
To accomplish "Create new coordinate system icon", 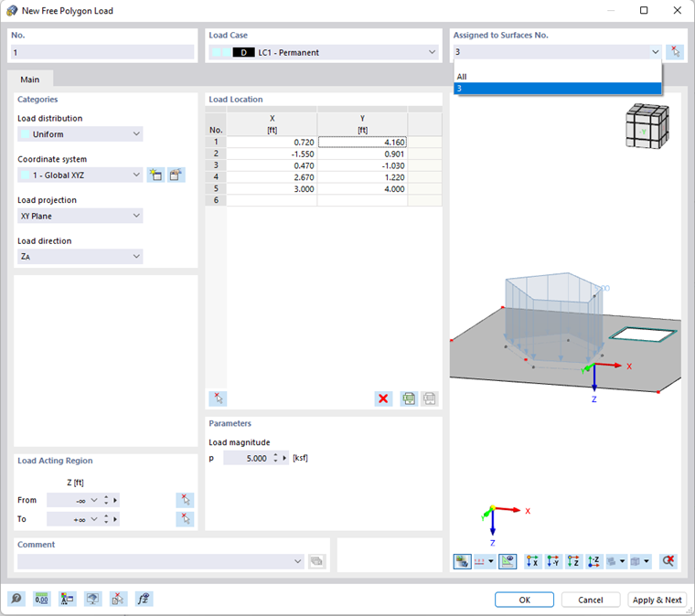I will [x=155, y=175].
